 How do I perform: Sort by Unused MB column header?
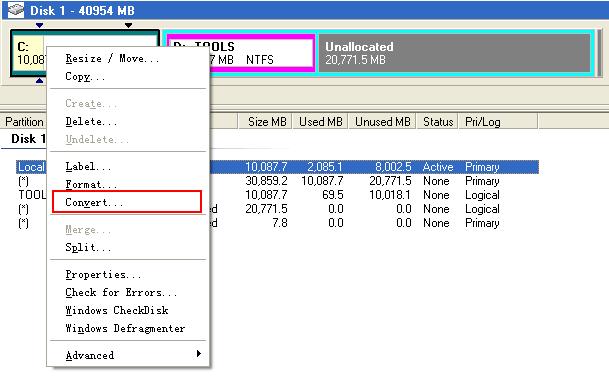point(383,122)
